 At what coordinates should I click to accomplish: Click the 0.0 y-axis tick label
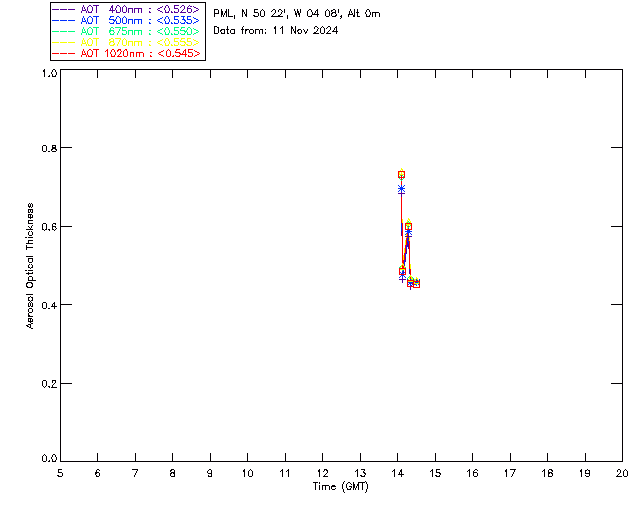coord(49,459)
